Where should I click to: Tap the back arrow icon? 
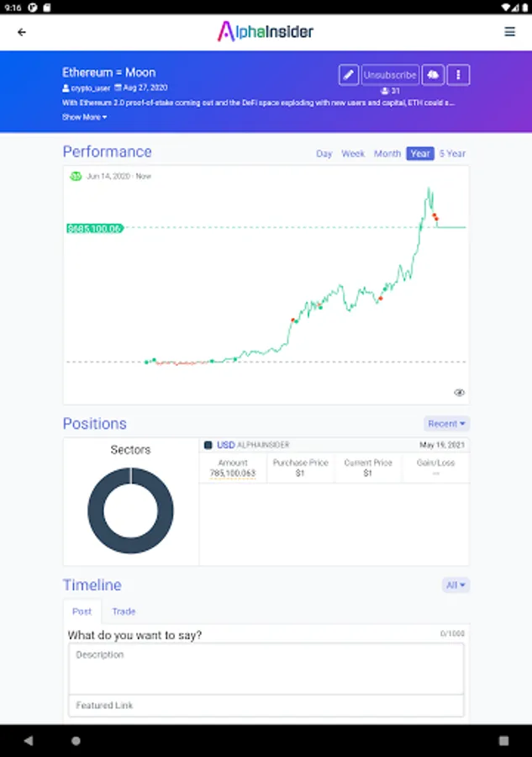22,32
